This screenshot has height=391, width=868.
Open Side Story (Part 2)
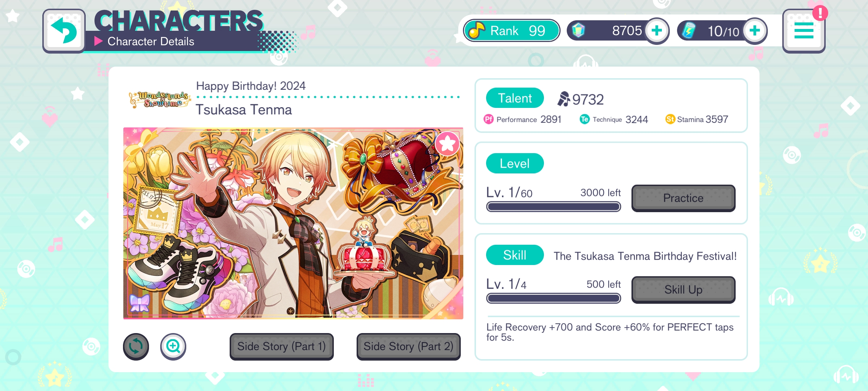pos(408,346)
